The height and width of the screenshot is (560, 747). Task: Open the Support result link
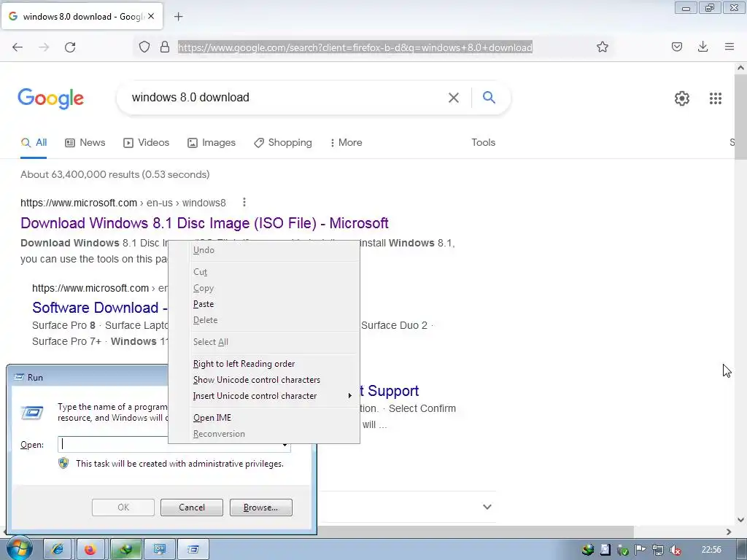click(390, 391)
